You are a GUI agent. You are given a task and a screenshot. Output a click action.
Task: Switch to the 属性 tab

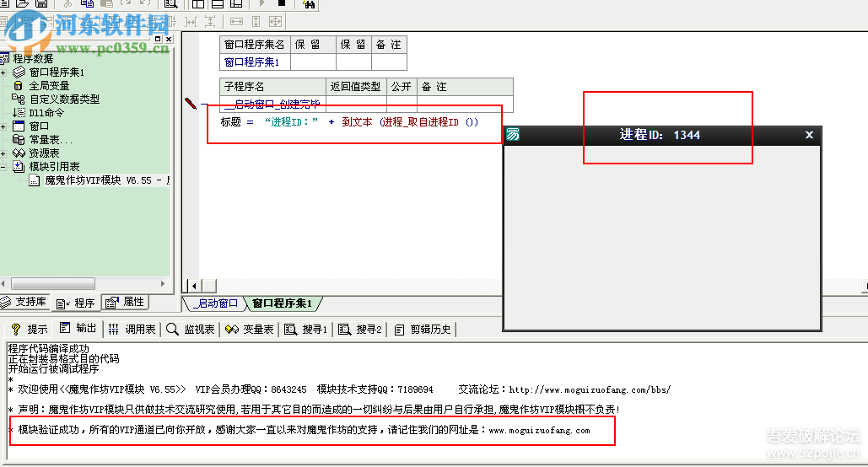click(126, 302)
